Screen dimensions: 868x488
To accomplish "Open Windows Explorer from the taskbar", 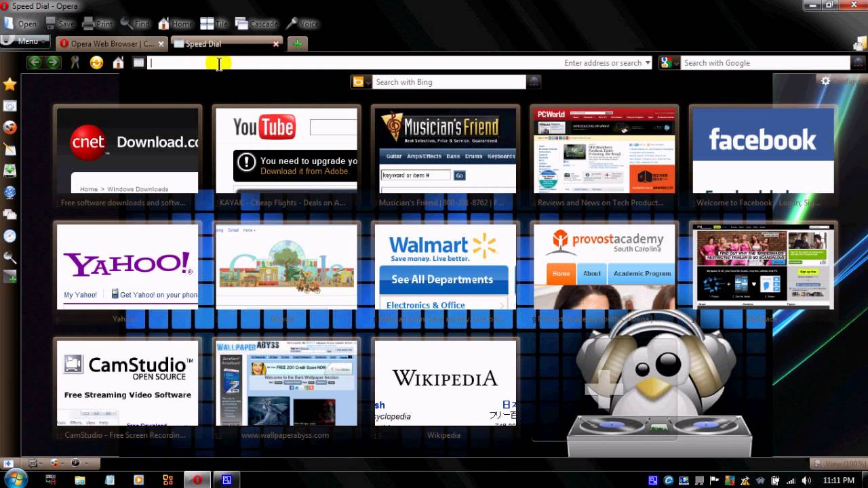I will (80, 480).
